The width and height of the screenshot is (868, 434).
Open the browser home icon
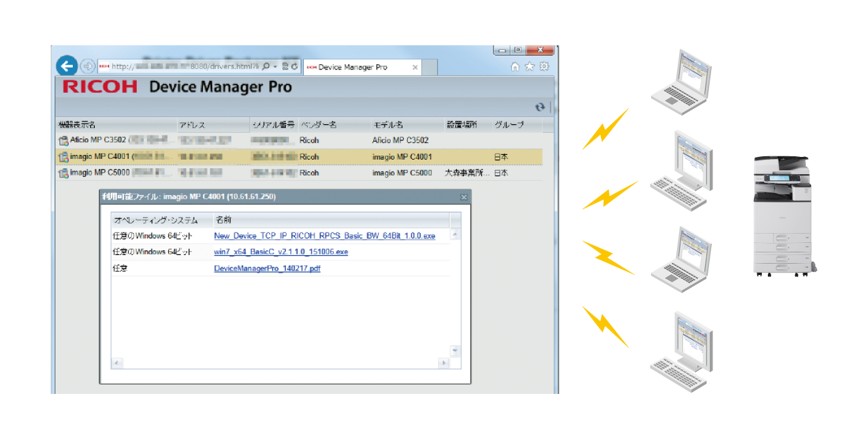(x=515, y=66)
